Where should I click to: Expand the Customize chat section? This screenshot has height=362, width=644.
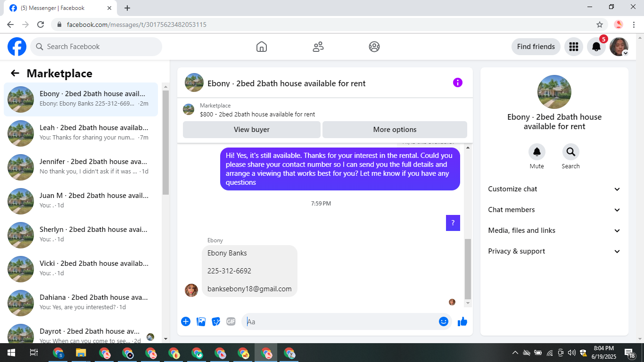(x=554, y=189)
